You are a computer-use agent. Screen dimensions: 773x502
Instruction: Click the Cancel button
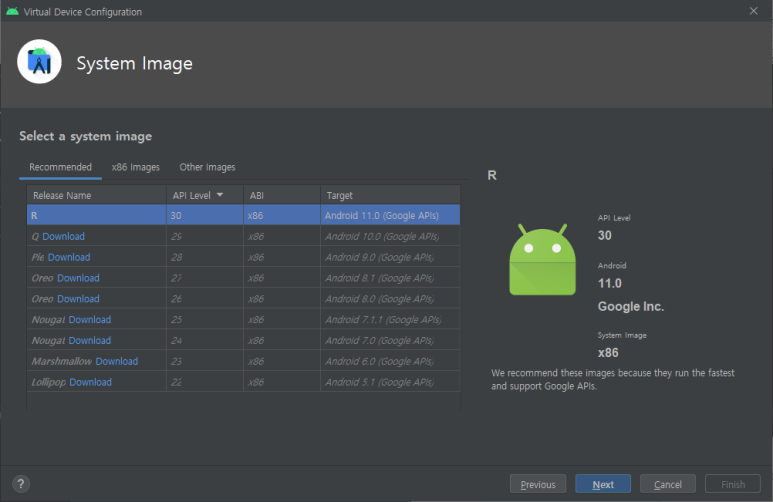pos(668,484)
